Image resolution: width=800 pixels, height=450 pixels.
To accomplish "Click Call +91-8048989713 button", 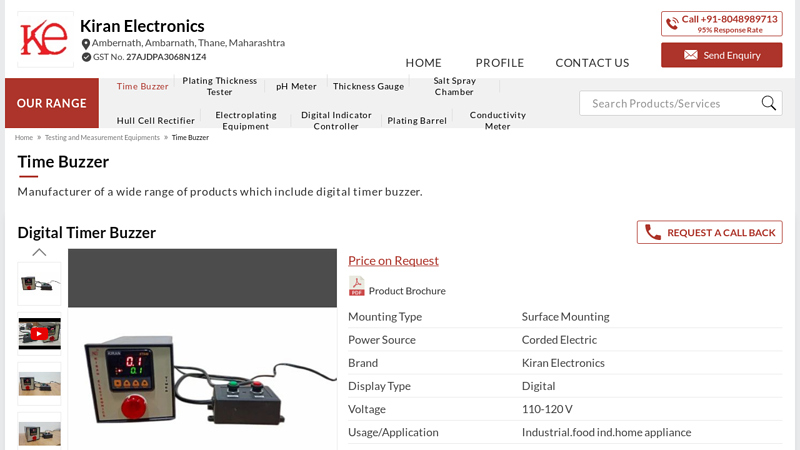I will pyautogui.click(x=721, y=23).
